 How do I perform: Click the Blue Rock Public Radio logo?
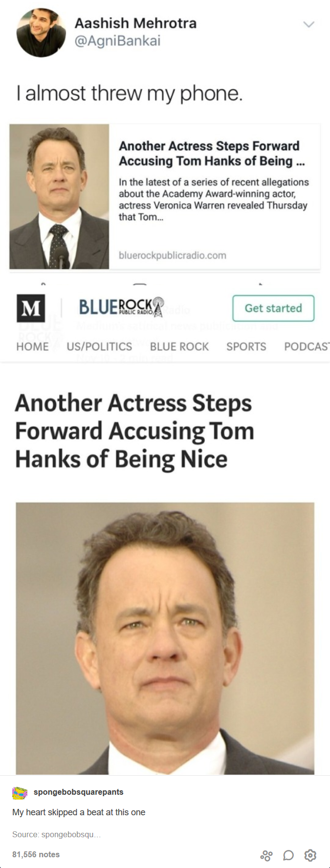122,307
